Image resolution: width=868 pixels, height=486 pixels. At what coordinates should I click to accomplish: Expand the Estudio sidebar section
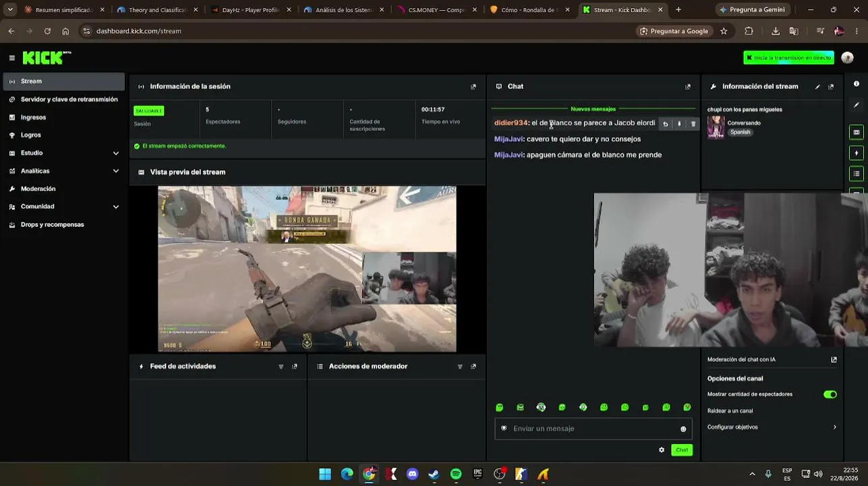[116, 153]
